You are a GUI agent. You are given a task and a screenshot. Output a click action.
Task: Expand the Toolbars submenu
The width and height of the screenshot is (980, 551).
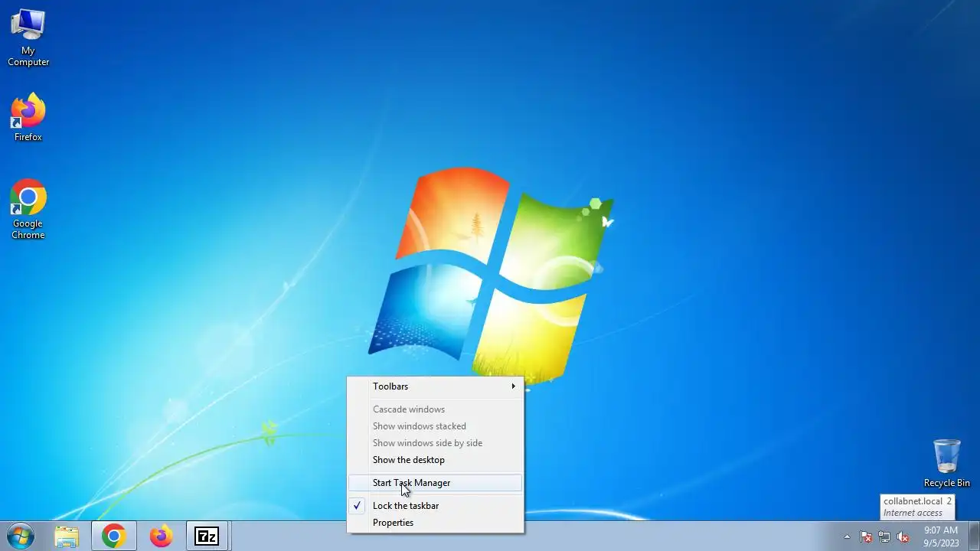click(436, 386)
